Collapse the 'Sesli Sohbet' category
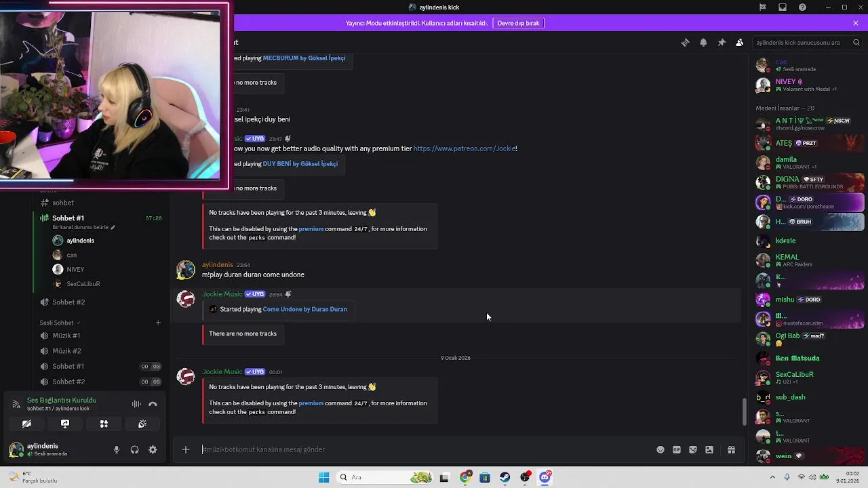 60,323
